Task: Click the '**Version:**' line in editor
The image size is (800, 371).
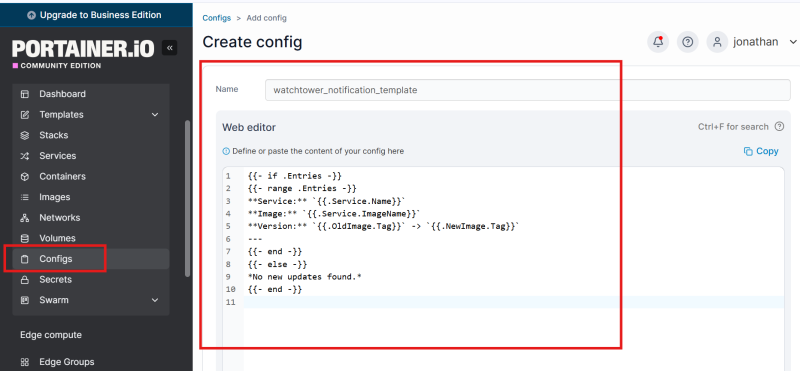Action: pos(383,226)
